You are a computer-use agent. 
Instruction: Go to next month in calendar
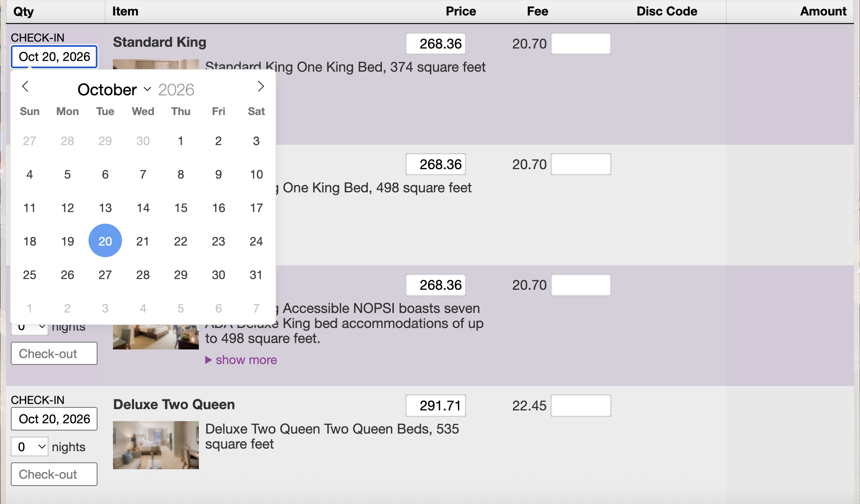260,87
